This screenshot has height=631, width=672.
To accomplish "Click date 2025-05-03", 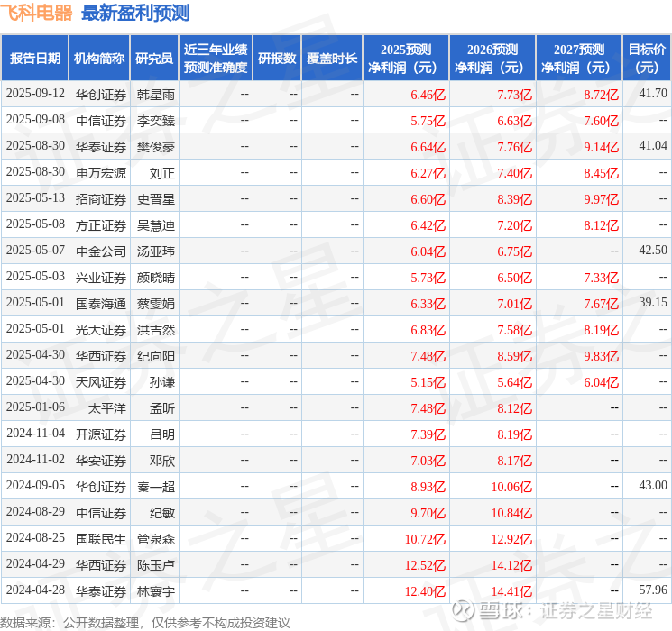I will (x=35, y=277).
